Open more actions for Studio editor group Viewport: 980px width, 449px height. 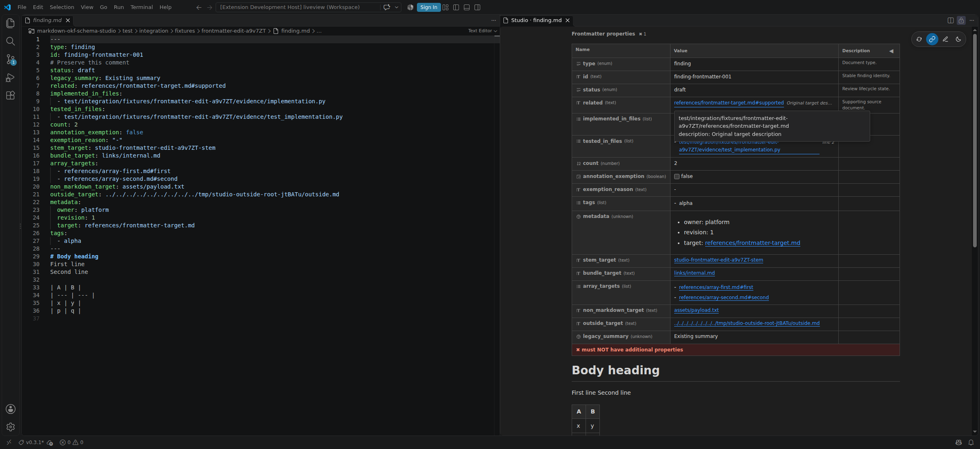[x=972, y=20]
